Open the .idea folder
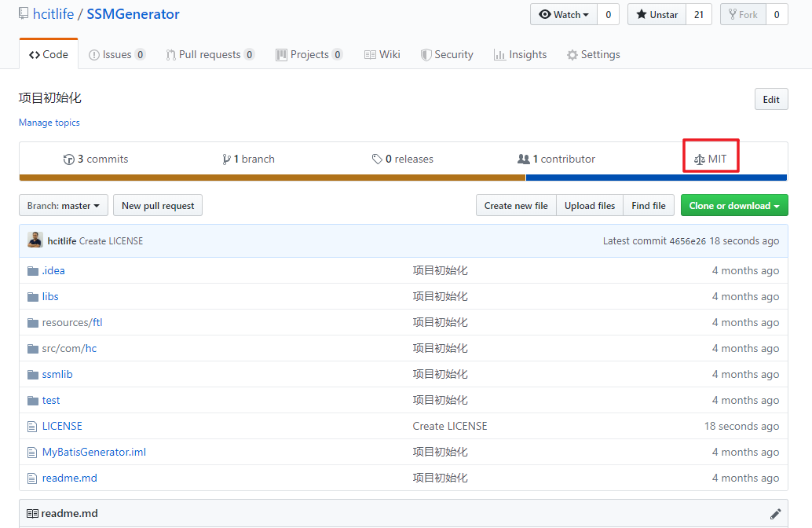Image resolution: width=812 pixels, height=528 pixels. 53,270
